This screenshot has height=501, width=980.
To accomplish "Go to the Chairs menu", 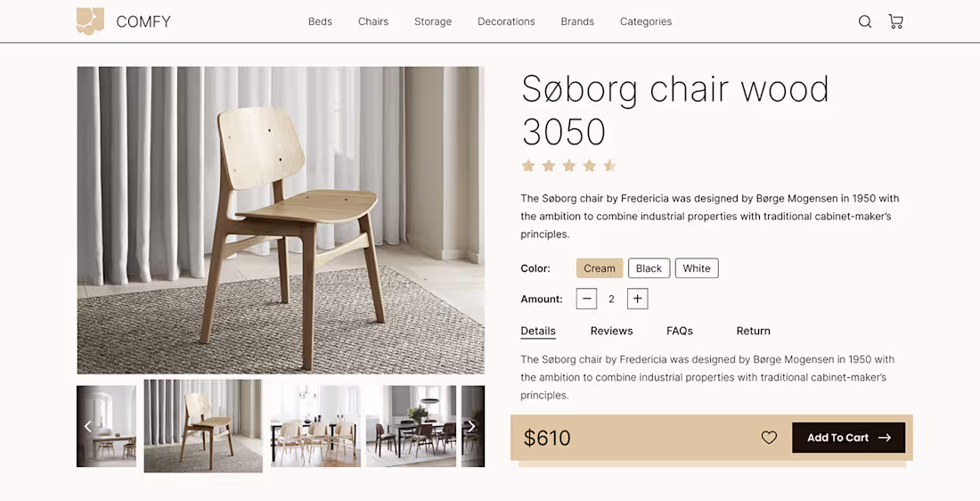I will point(373,21).
